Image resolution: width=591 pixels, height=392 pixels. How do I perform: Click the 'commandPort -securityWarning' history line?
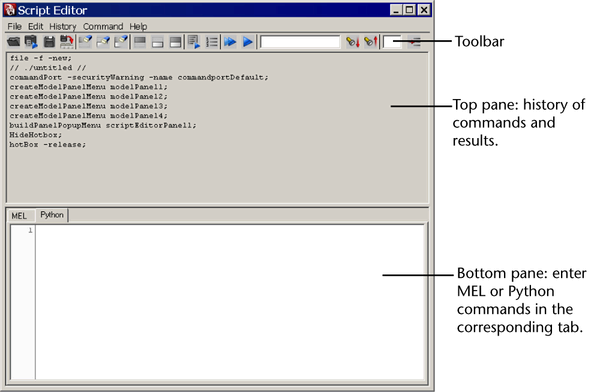click(139, 77)
